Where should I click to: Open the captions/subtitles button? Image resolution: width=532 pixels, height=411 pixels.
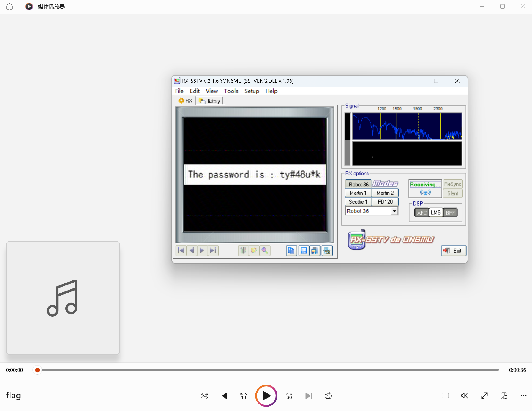[x=445, y=396]
